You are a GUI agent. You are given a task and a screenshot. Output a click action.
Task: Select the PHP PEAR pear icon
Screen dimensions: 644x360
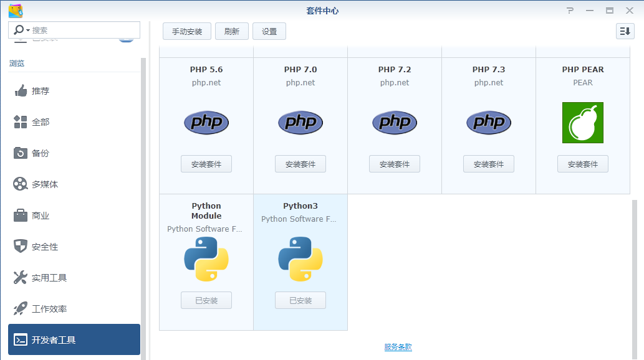point(582,123)
